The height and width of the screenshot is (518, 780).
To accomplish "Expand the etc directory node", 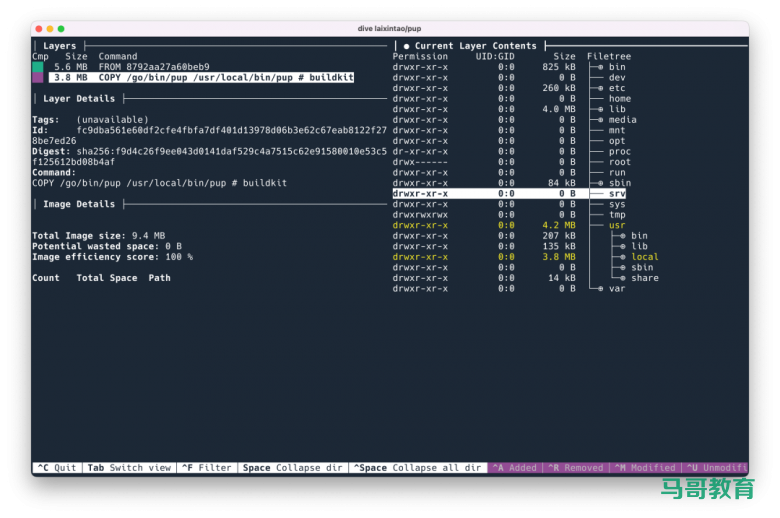I will click(600, 88).
